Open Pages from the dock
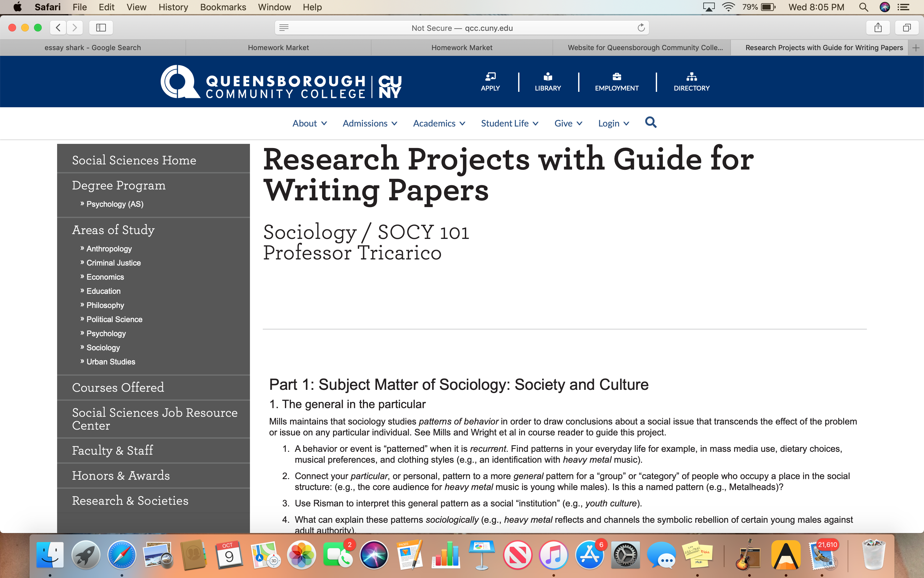 (x=410, y=555)
